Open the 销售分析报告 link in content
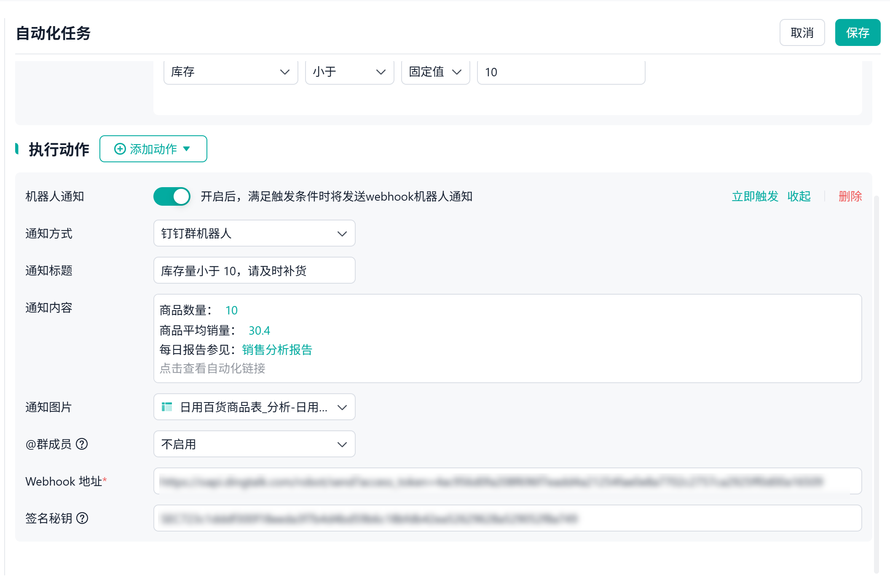 [277, 350]
